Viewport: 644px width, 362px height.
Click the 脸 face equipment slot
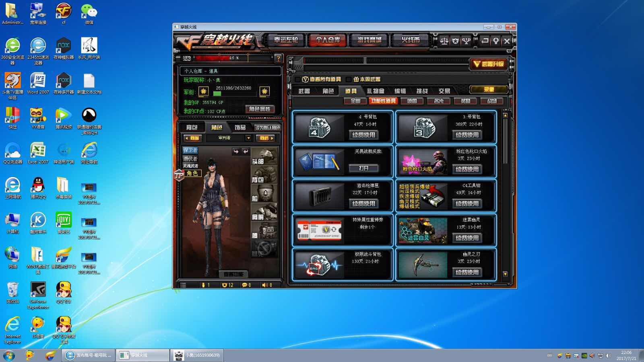264,193
